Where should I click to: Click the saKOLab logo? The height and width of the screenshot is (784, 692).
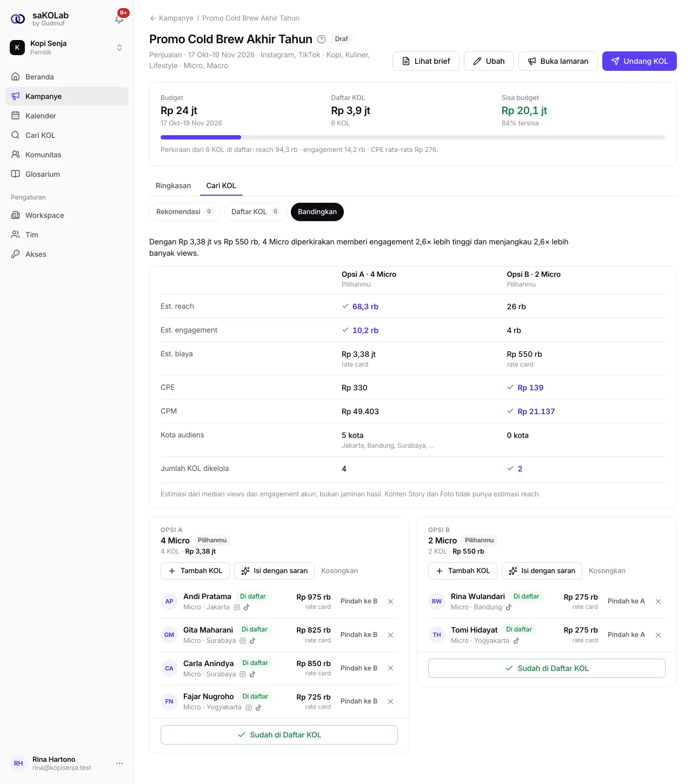tap(18, 19)
